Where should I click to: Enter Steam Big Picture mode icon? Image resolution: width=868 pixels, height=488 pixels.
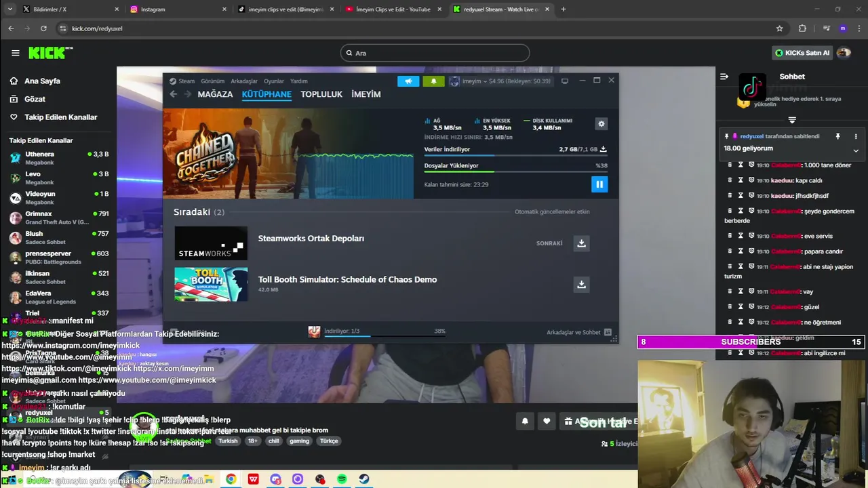(x=564, y=81)
